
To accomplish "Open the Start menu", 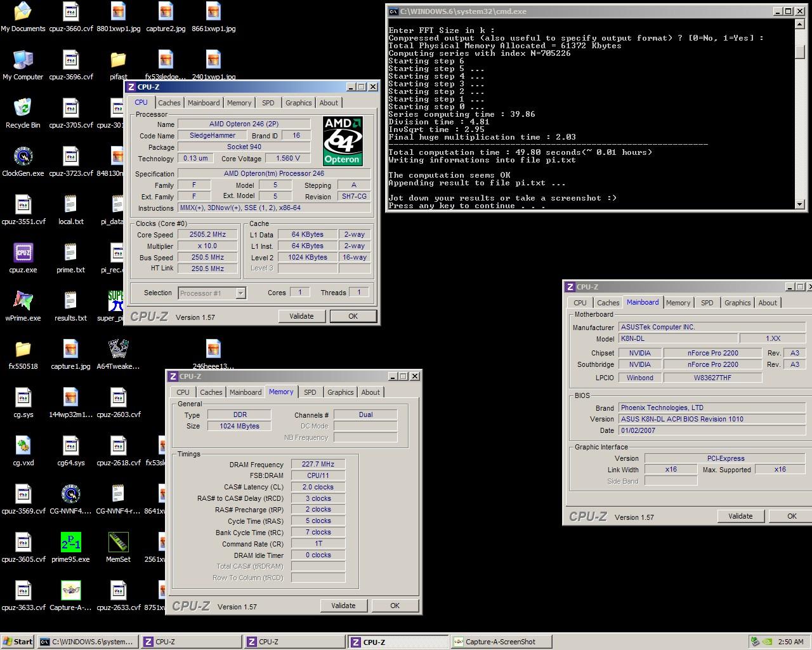I will [18, 642].
